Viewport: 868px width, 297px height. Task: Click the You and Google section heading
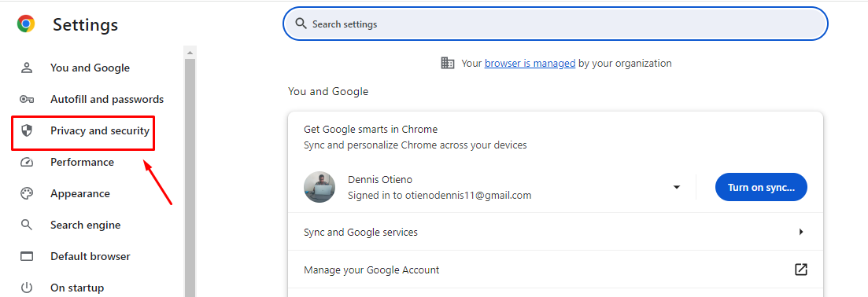tap(327, 91)
